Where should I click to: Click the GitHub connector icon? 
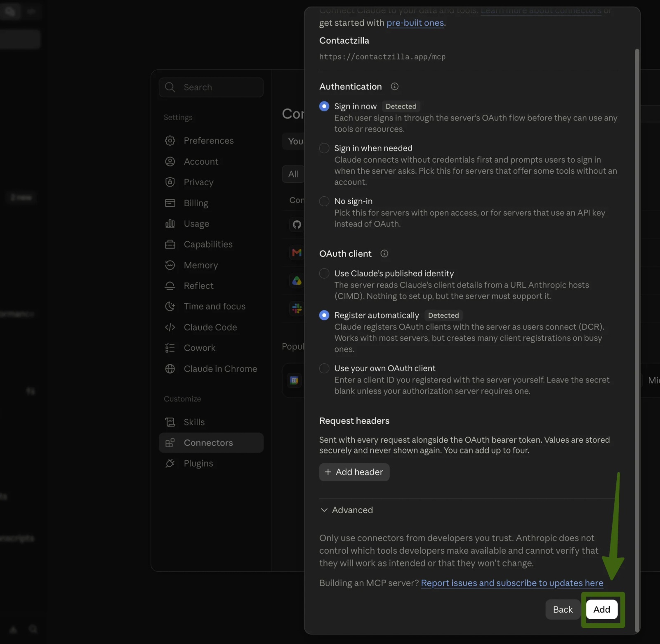point(297,224)
